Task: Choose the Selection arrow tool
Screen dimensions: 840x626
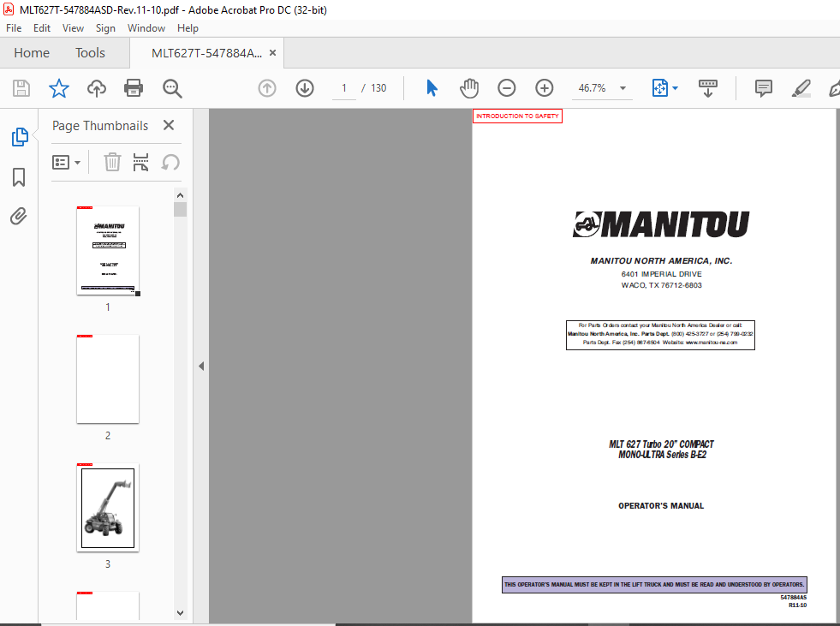Action: point(432,88)
